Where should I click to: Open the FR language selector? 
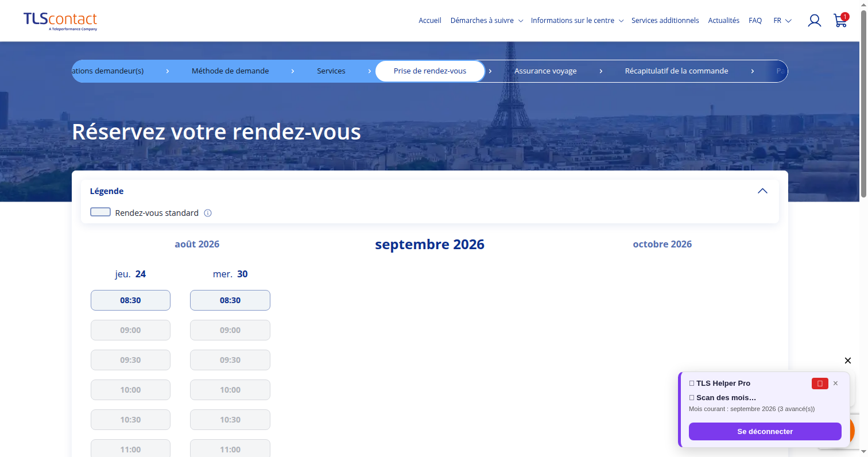point(782,21)
